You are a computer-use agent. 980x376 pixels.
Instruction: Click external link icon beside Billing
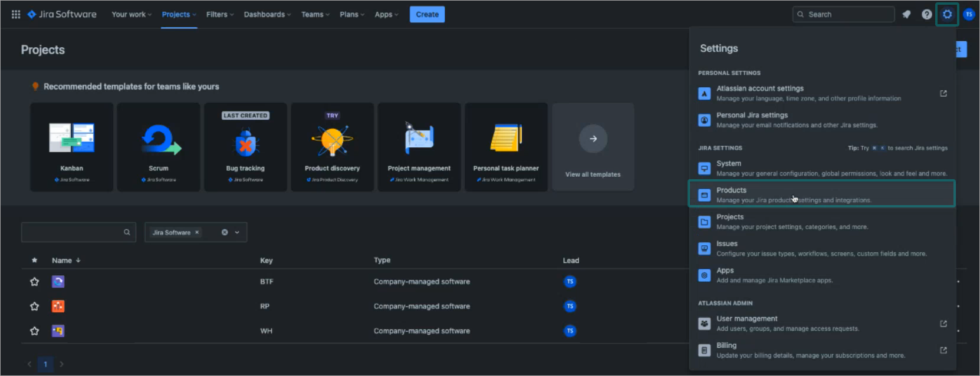click(x=943, y=350)
